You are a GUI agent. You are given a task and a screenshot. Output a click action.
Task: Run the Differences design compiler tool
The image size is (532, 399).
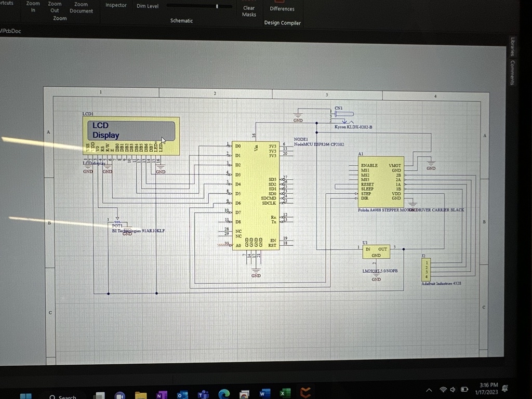tap(282, 9)
